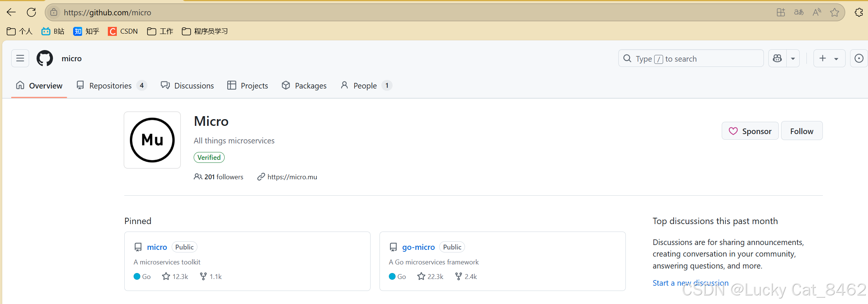Open the issues icon in GitHub header
Viewport: 868px width, 304px height.
[x=859, y=58]
